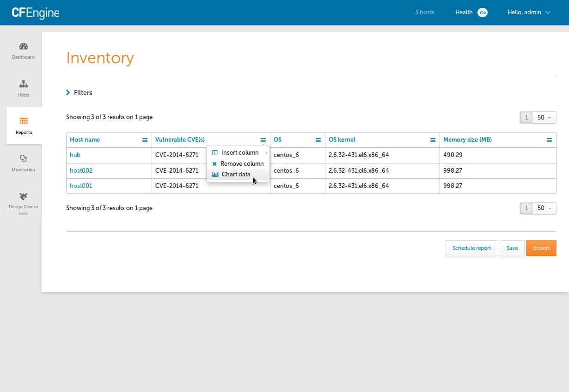Open OS kernel column menu icon

pos(433,140)
